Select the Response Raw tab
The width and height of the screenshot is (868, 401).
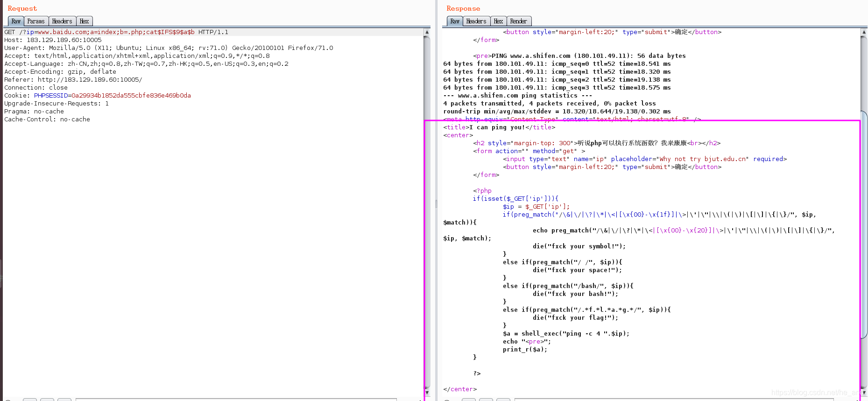click(455, 21)
